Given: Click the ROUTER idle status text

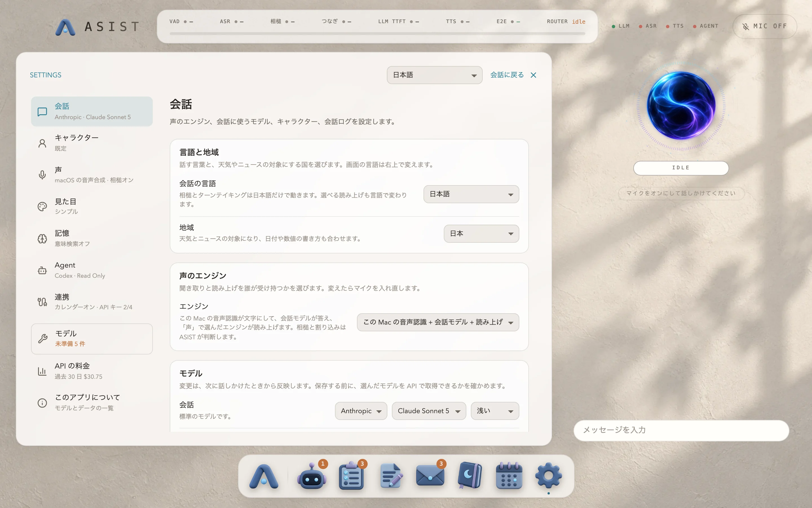Looking at the screenshot, I should [x=566, y=21].
